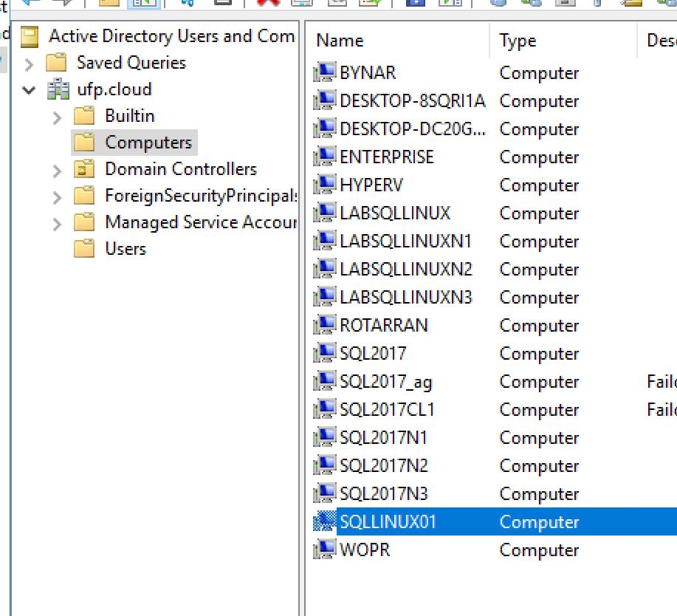Click the ufp.cloud domain icon

pyautogui.click(x=57, y=90)
